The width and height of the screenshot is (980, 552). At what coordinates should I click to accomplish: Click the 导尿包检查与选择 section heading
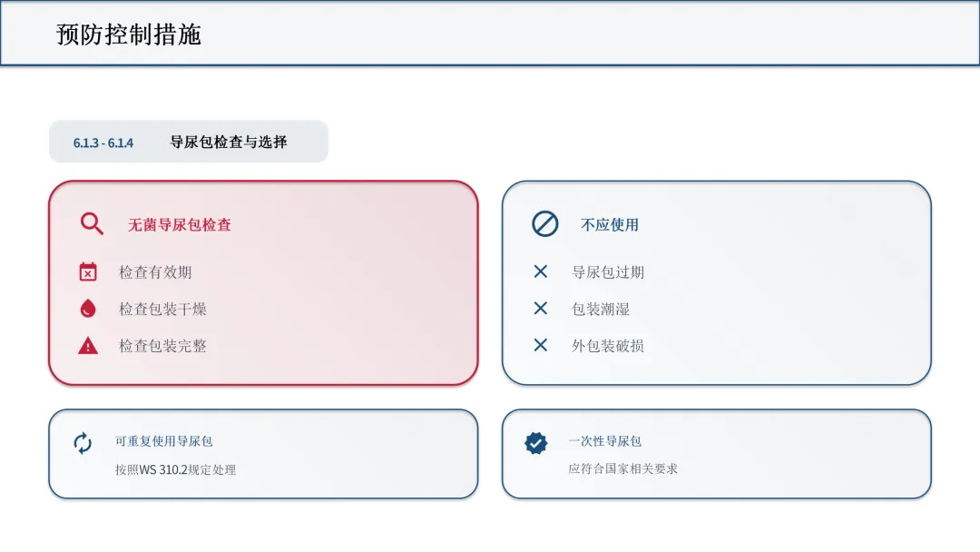coord(229,142)
